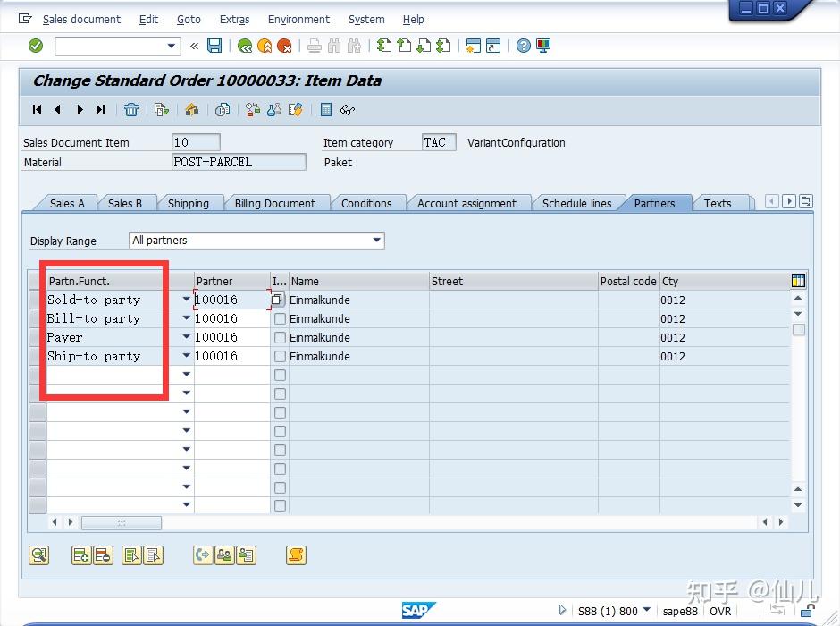Open the blue Help question mark icon
The width and height of the screenshot is (840, 626).
click(524, 46)
